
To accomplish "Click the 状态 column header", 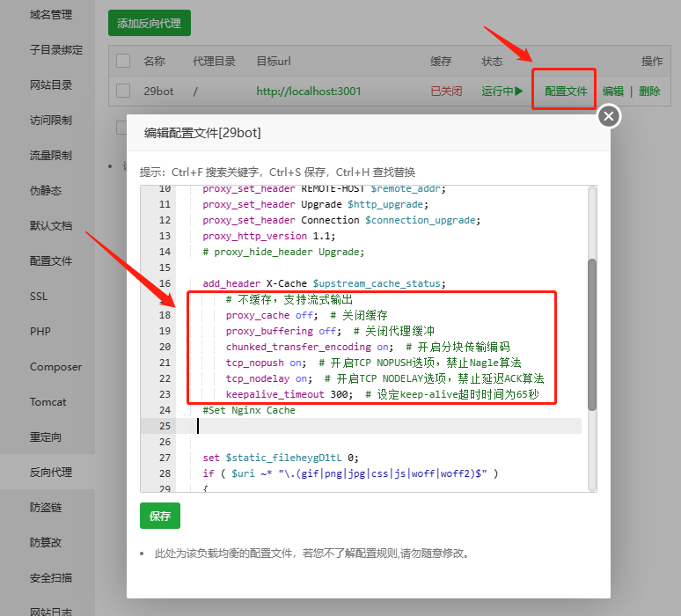I will [492, 62].
